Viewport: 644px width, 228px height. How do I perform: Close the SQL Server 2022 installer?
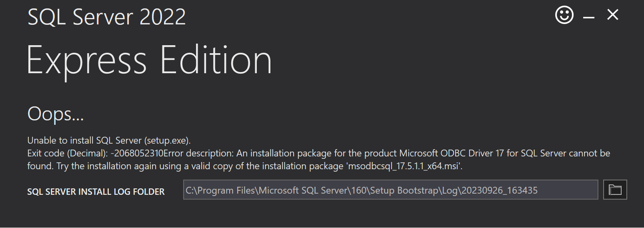tap(612, 15)
